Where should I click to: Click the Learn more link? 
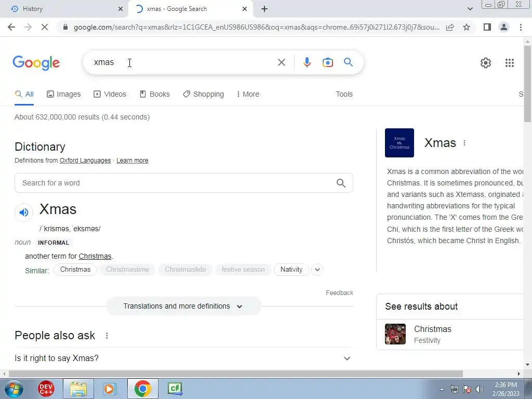point(132,161)
